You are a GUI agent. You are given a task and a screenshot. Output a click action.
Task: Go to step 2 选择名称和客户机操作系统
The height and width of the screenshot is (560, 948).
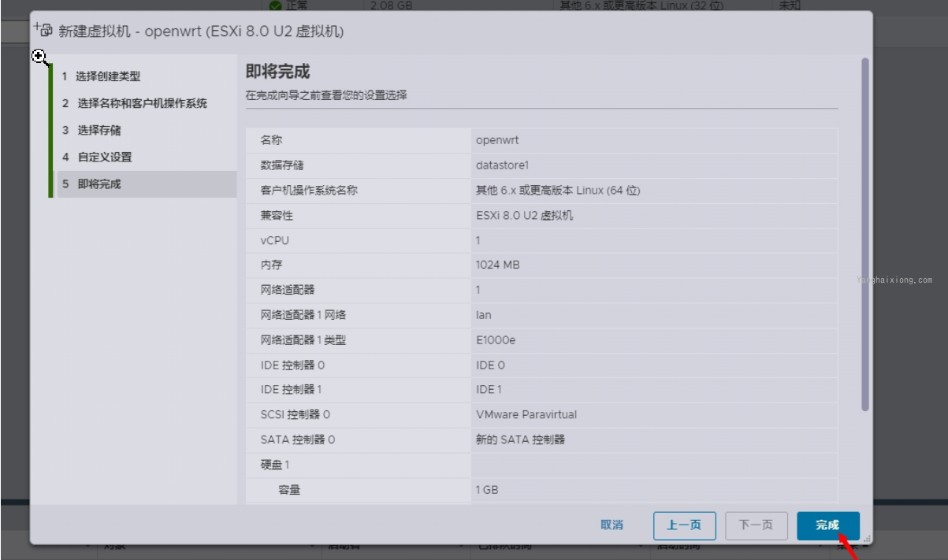click(135, 103)
